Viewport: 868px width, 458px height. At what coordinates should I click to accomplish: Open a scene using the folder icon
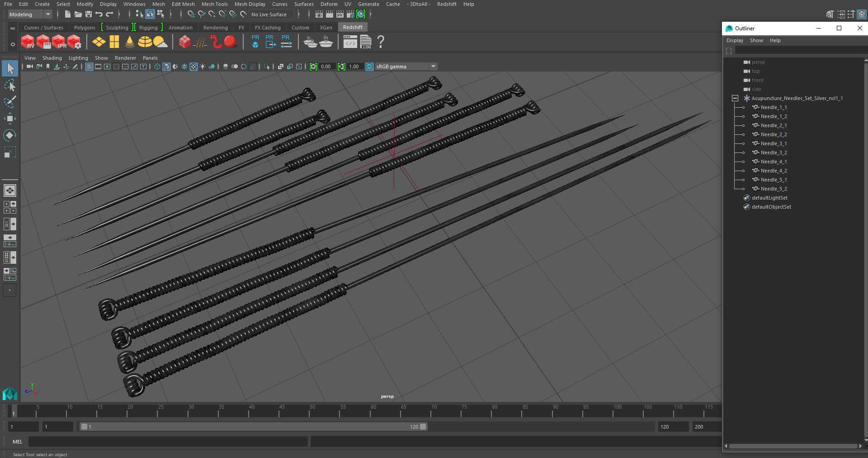click(x=78, y=14)
